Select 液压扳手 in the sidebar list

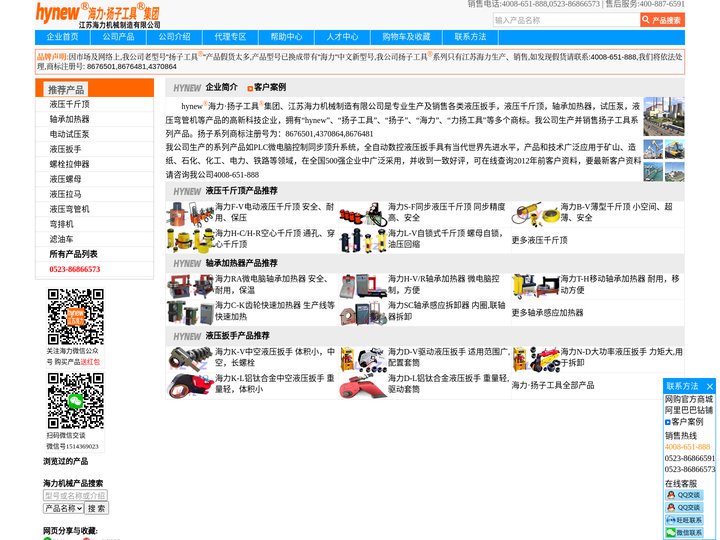pyautogui.click(x=65, y=149)
